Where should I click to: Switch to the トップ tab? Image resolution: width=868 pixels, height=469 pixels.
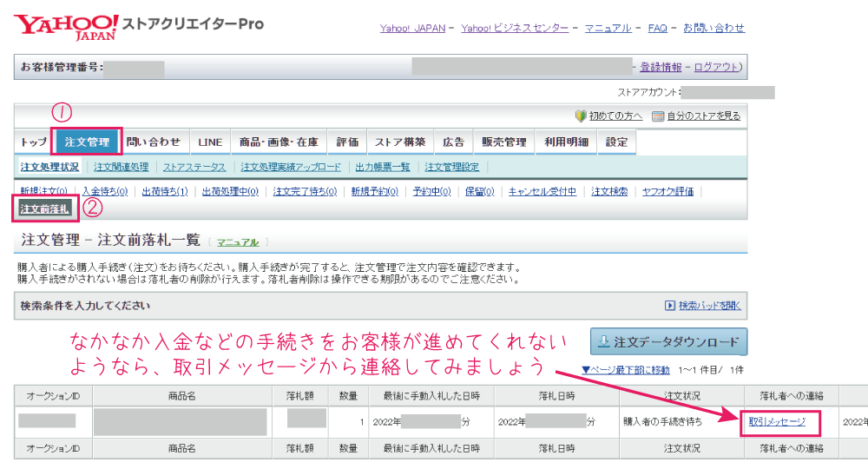coord(34,142)
